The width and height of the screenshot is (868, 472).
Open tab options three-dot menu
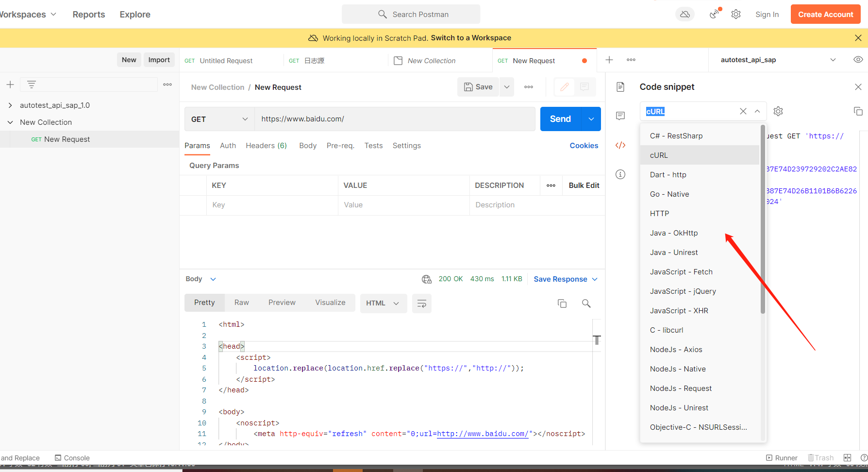click(631, 60)
